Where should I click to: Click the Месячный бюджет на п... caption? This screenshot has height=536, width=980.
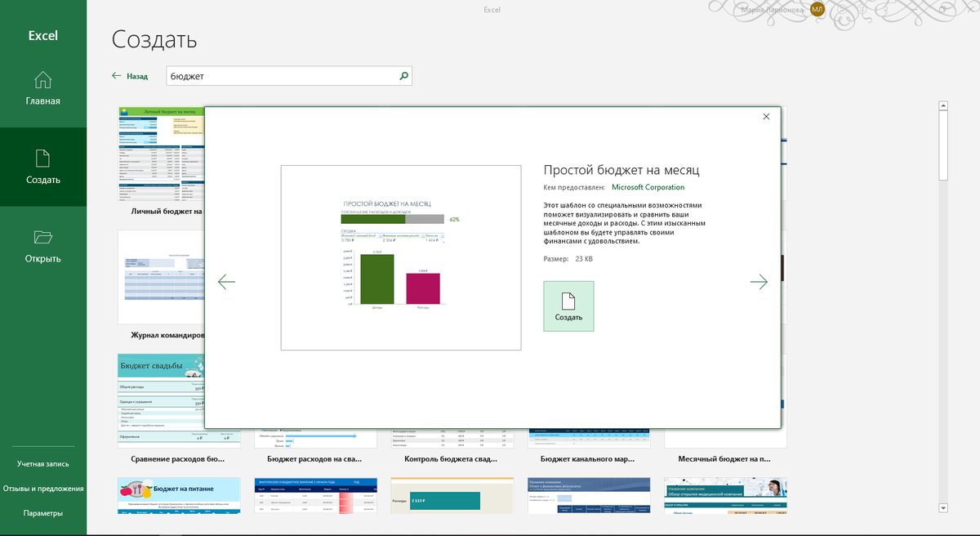[725, 459]
